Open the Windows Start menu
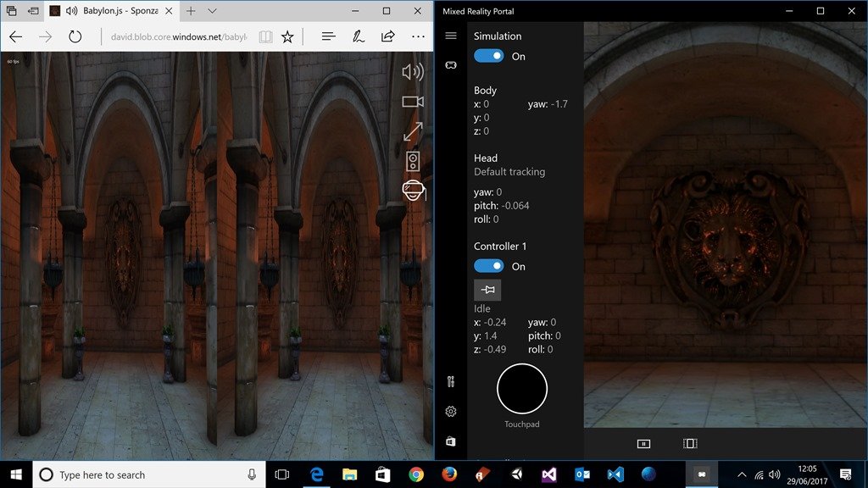868x488 pixels. (x=16, y=474)
